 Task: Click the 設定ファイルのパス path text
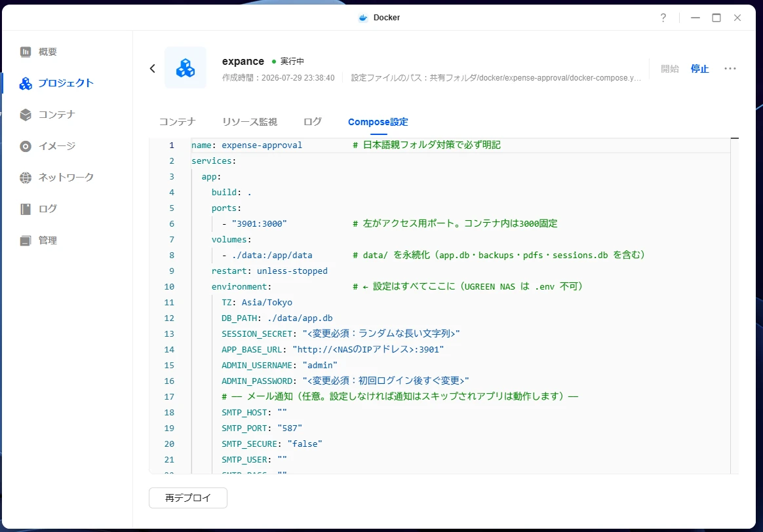click(496, 78)
